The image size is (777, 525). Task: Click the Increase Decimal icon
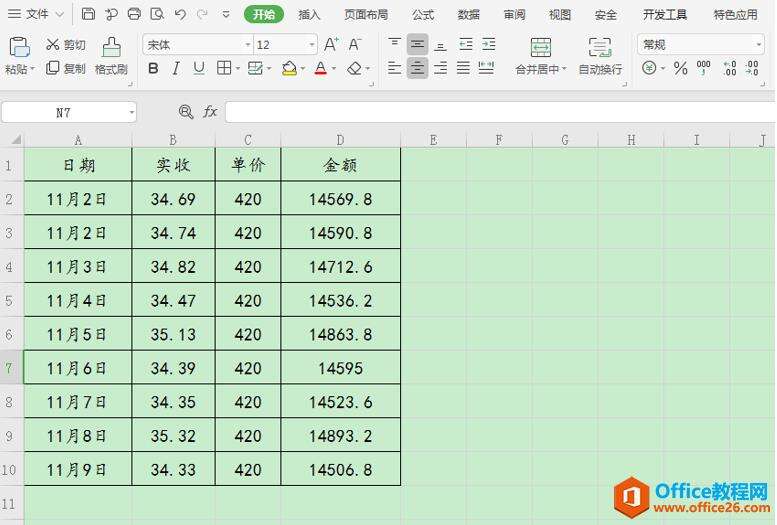[729, 68]
